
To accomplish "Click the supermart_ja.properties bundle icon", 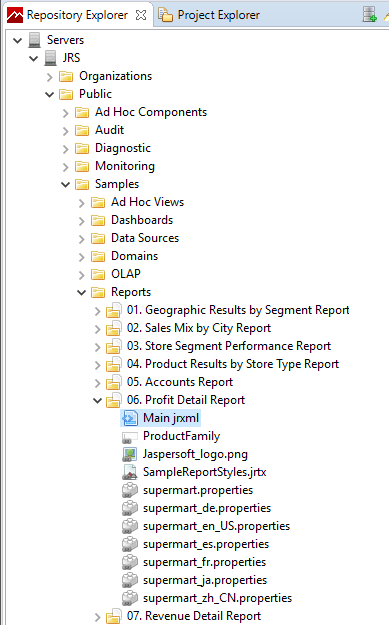I will [x=130, y=580].
